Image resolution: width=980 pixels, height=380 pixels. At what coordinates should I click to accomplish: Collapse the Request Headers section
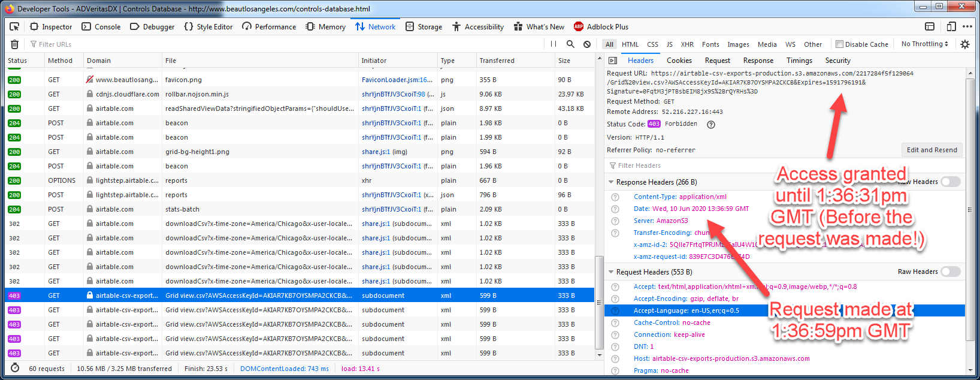coord(611,272)
